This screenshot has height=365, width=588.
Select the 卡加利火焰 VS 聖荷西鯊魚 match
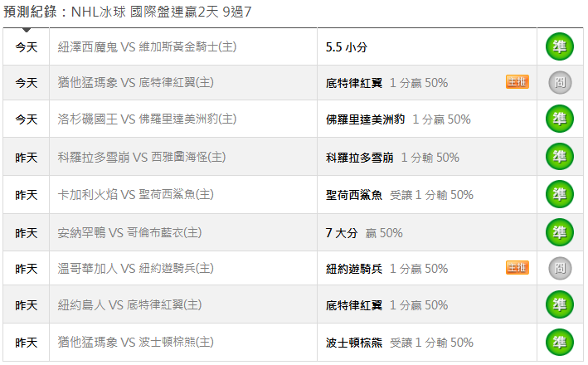(136, 195)
